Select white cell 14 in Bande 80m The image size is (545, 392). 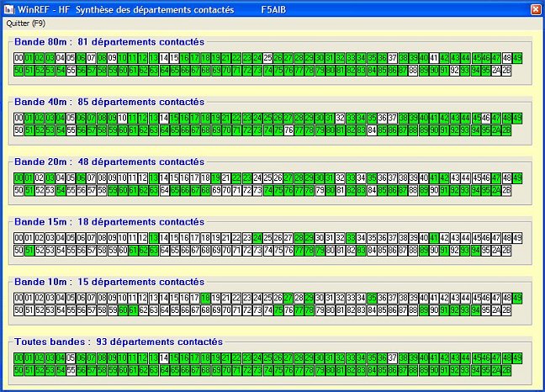pos(164,58)
